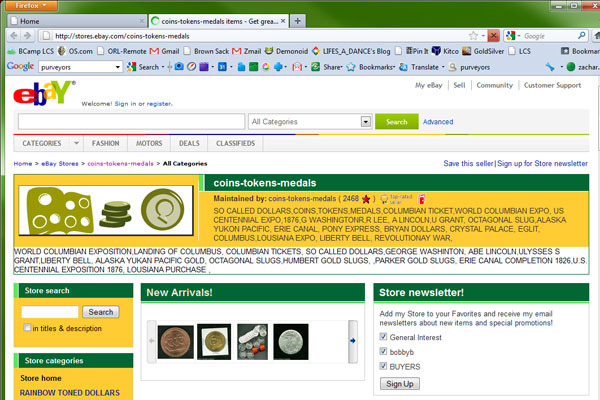This screenshot has width=600, height=400.
Task: Open My eBay link
Action: pos(429,85)
